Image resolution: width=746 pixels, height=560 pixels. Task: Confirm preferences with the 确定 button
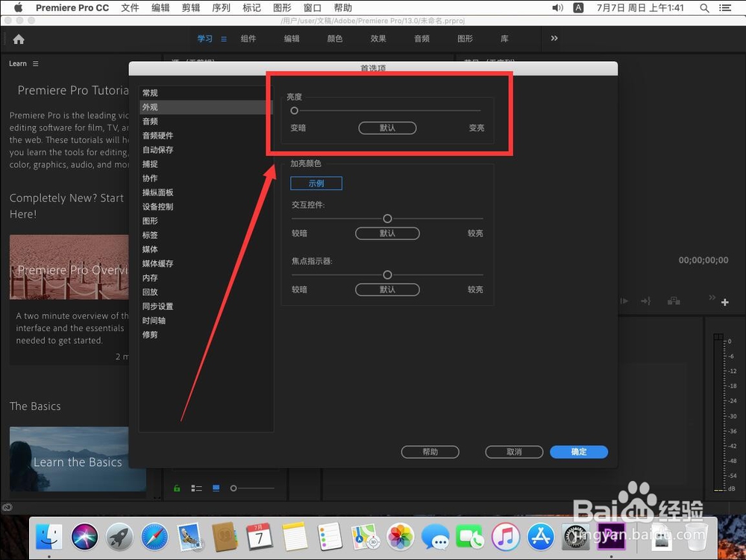579,452
